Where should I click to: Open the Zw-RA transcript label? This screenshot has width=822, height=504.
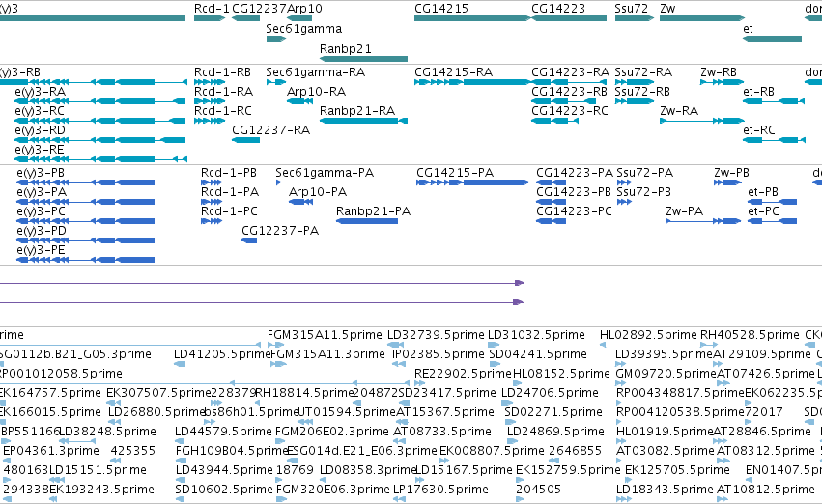pos(679,111)
